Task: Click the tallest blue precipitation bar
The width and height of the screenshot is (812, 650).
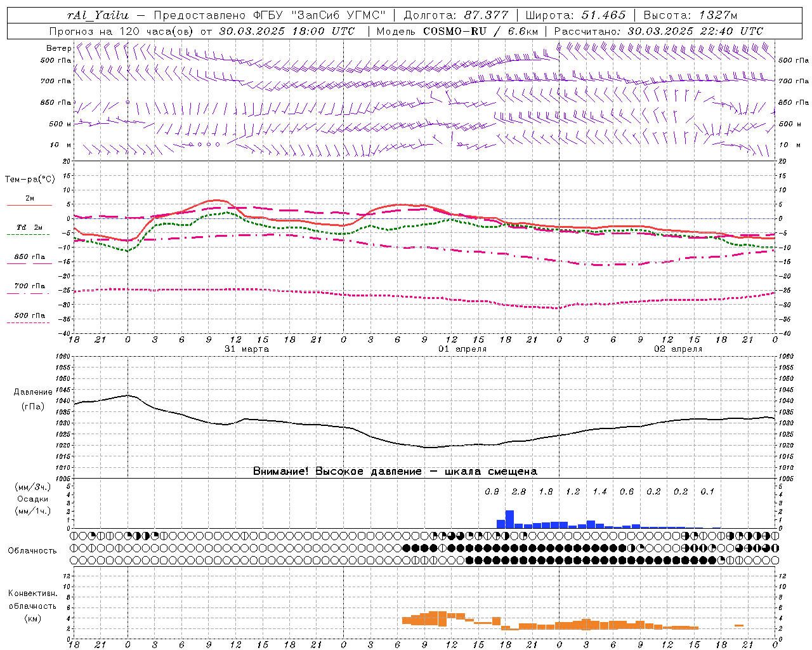Action: click(x=509, y=519)
